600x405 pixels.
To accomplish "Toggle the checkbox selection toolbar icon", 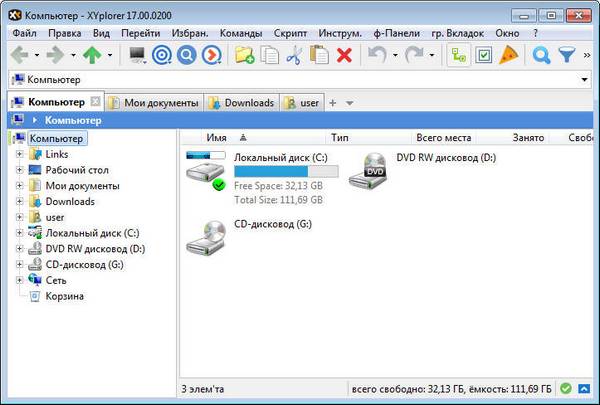I will [484, 55].
